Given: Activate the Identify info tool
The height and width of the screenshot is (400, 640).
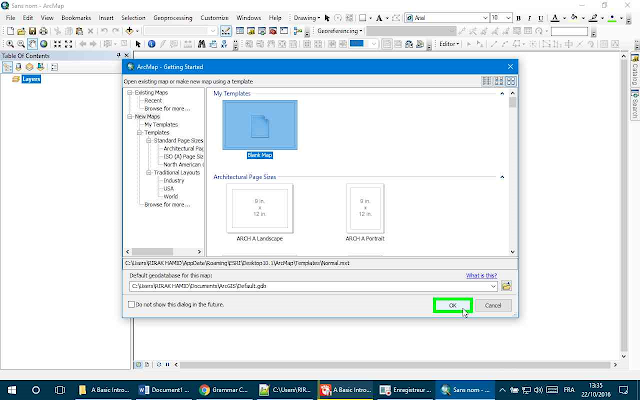Looking at the screenshot, I should point(151,44).
